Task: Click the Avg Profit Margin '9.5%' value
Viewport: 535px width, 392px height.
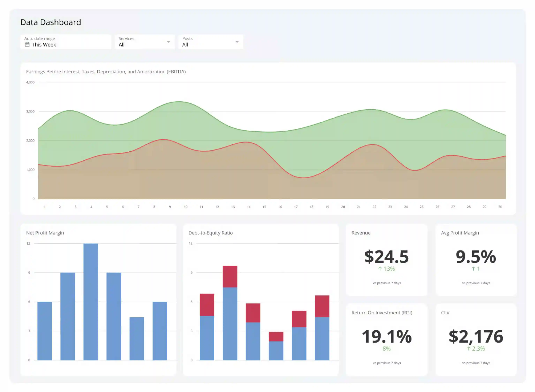Action: 476,257
